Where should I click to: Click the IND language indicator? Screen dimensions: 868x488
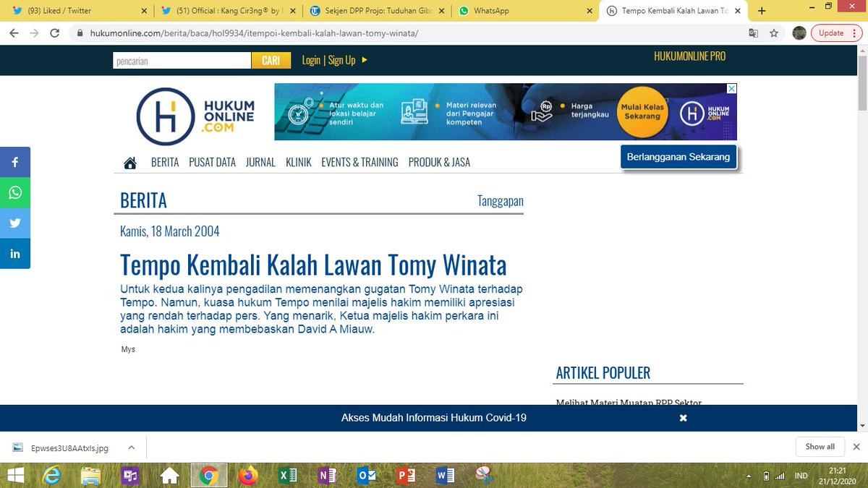(801, 476)
